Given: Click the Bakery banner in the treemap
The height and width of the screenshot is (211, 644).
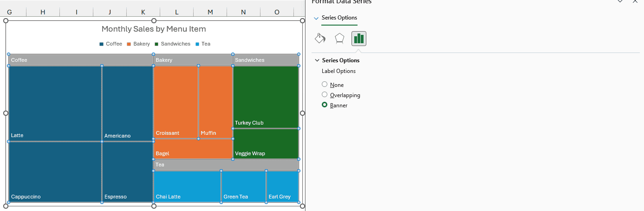Looking at the screenshot, I should pos(193,60).
